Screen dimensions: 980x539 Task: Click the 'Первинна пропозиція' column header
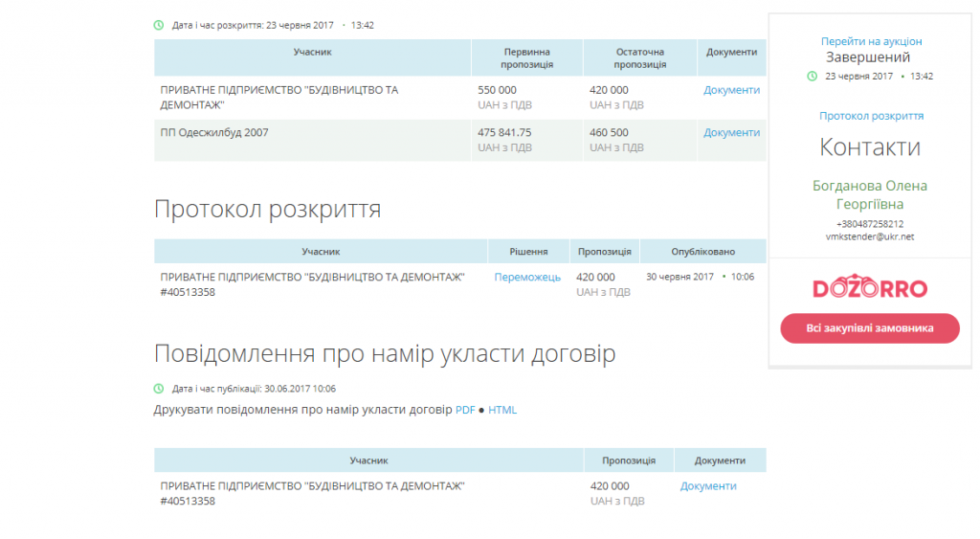[x=526, y=57]
